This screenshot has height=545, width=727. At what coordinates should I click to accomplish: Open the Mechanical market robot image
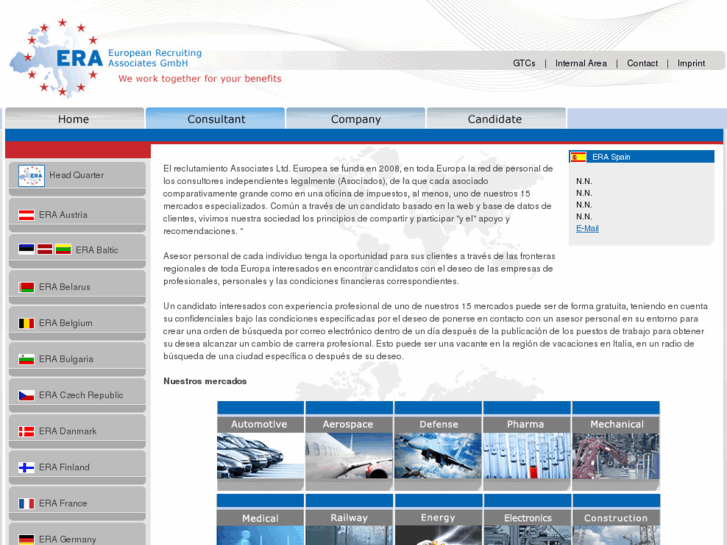pyautogui.click(x=616, y=455)
